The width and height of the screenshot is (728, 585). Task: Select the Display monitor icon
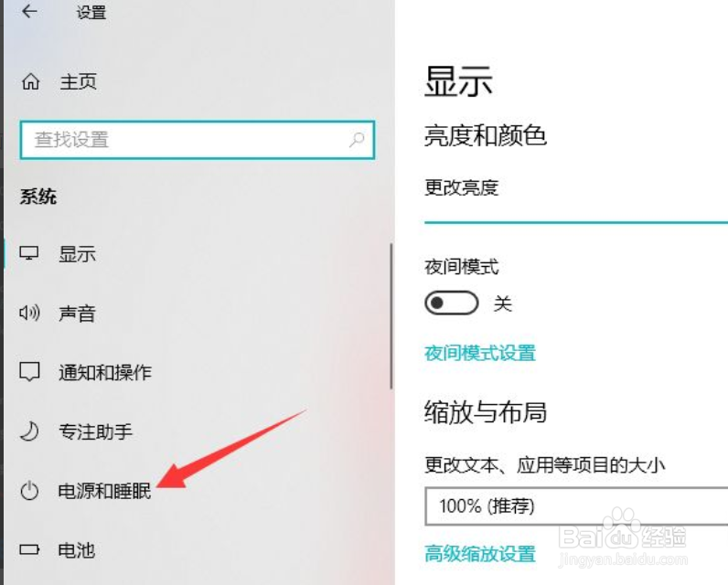click(x=29, y=253)
